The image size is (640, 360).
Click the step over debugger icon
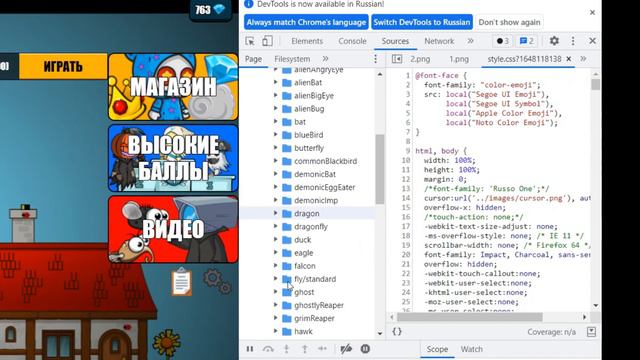(x=268, y=349)
